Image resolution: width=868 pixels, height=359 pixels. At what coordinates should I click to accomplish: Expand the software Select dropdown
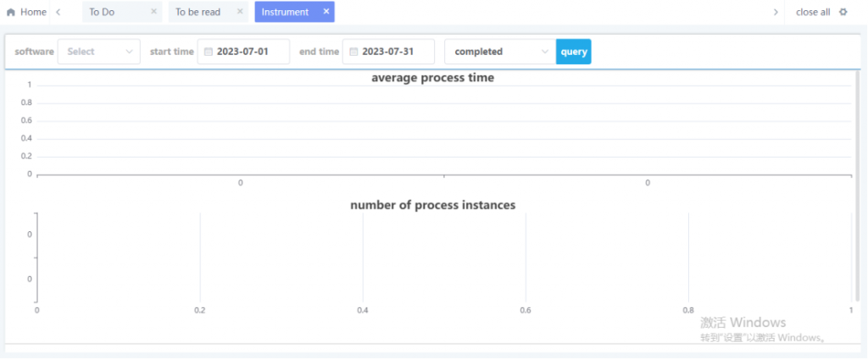pos(98,52)
